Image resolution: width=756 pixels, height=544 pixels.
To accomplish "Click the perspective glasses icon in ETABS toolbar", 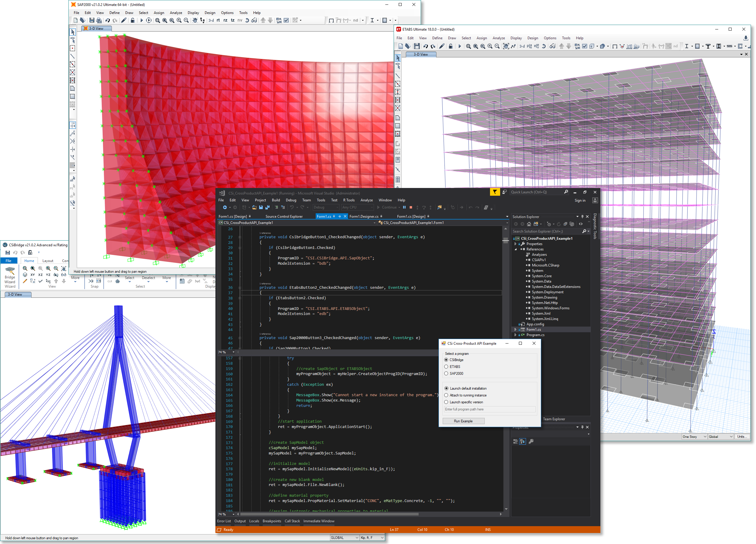I will pyautogui.click(x=552, y=46).
